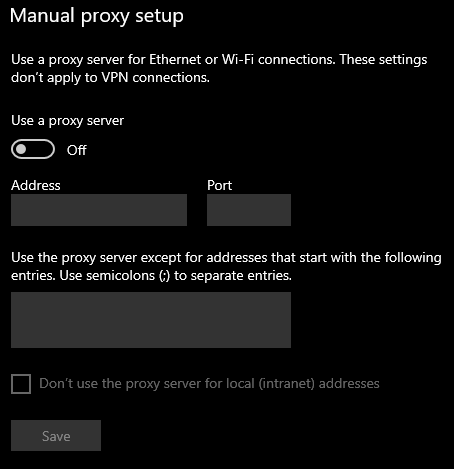Click the don't apply to VPN connections line
Image resolution: width=454 pixels, height=469 pixels.
[110, 78]
